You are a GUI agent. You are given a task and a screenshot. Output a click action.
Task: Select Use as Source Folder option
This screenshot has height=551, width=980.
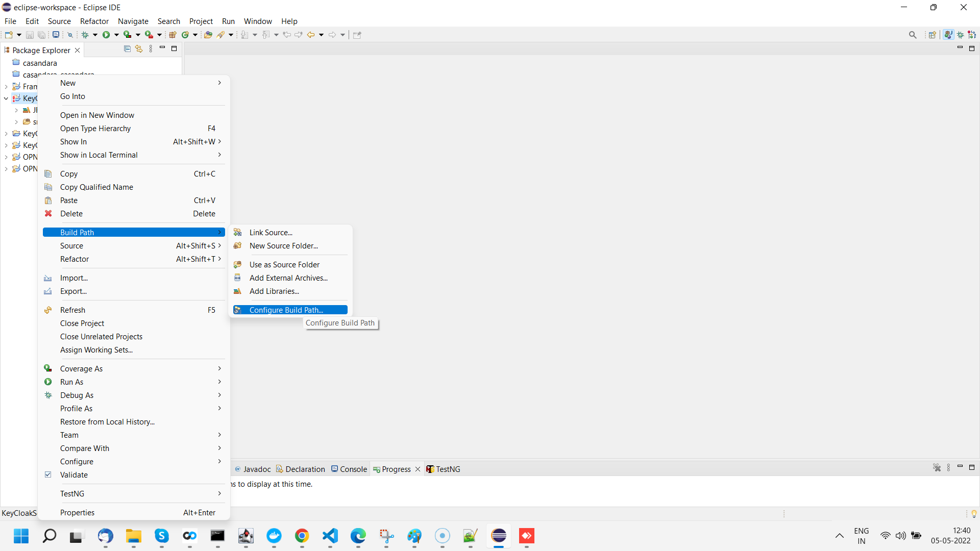coord(284,264)
